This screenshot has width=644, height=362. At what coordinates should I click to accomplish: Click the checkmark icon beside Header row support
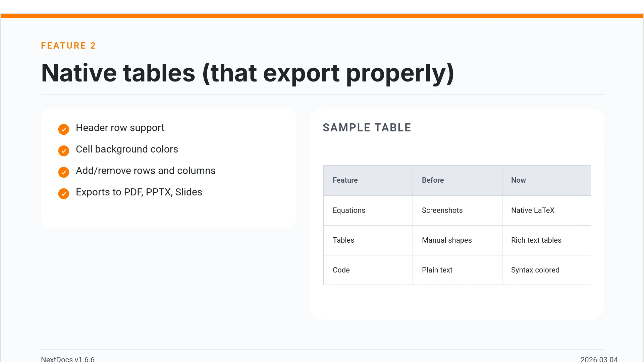pos(64,129)
